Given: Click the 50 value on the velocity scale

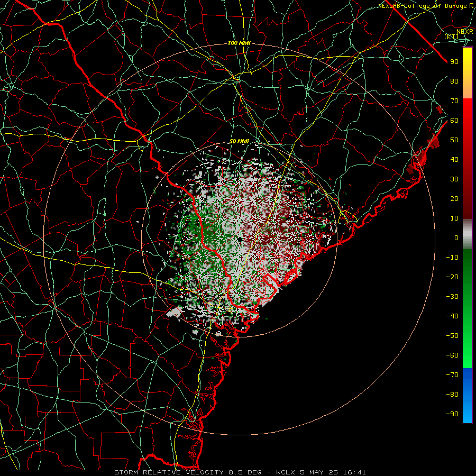Looking at the screenshot, I should coord(454,140).
